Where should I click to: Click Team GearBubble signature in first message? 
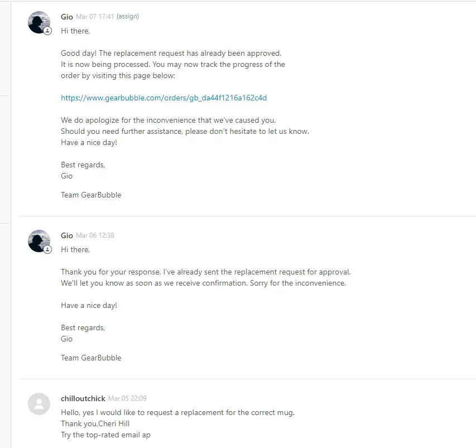tap(91, 195)
